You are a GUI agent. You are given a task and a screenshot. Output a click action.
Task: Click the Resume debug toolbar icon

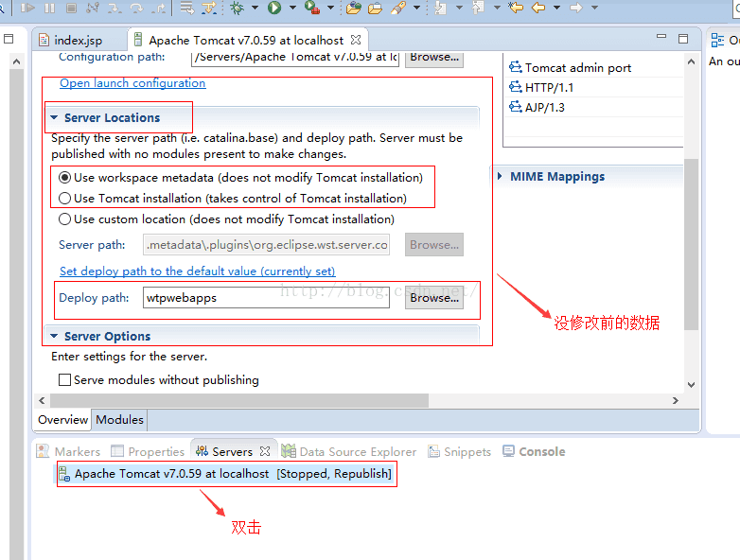pyautogui.click(x=27, y=8)
